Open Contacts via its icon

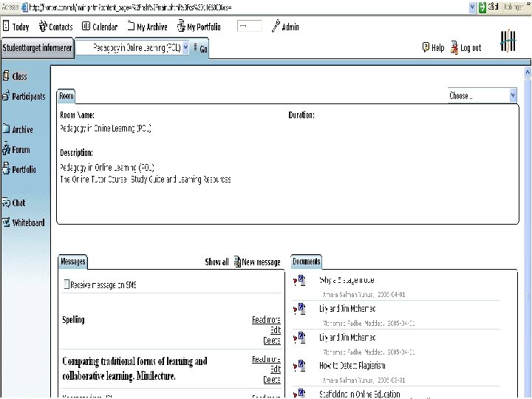[x=43, y=26]
